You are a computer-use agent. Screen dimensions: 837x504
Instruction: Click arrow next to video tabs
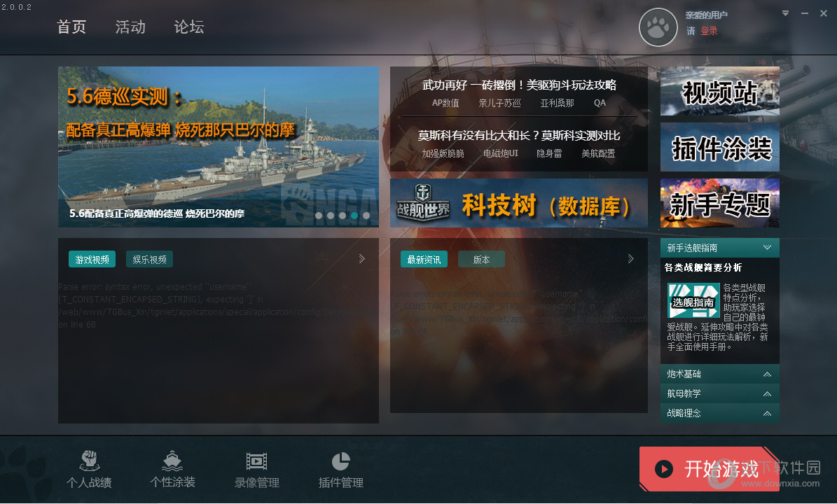tap(362, 259)
